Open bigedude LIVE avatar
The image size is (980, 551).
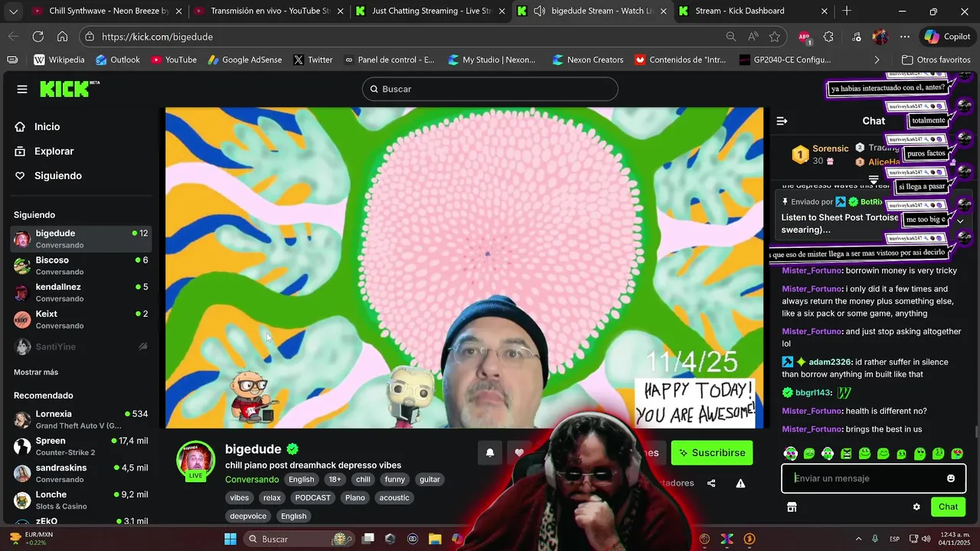pyautogui.click(x=195, y=460)
